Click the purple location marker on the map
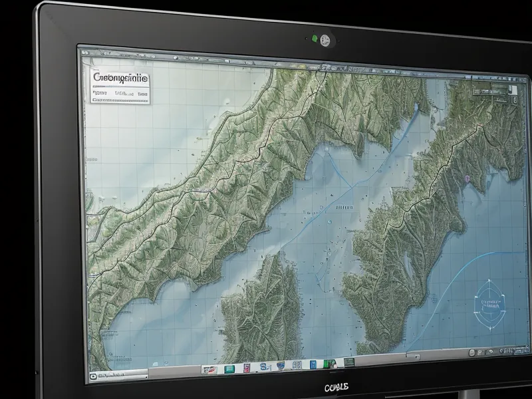This screenshot has width=532, height=399. click(x=467, y=178)
